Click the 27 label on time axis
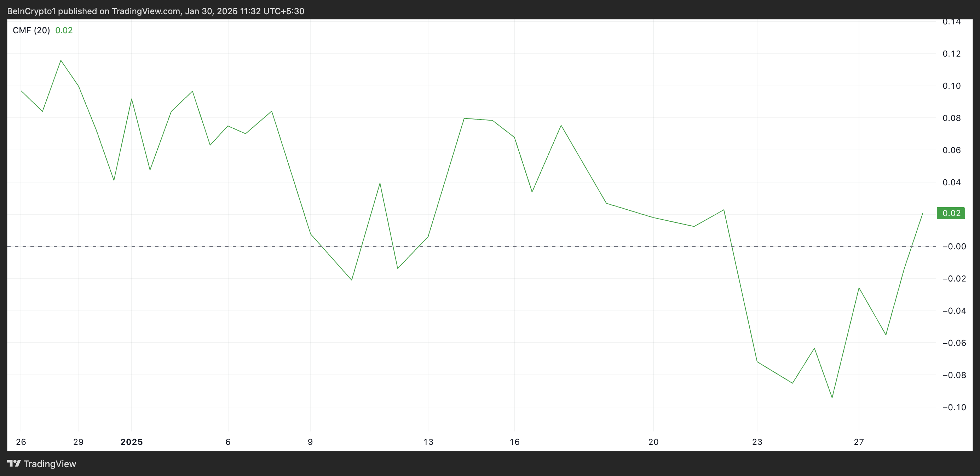The width and height of the screenshot is (980, 476). tap(859, 442)
